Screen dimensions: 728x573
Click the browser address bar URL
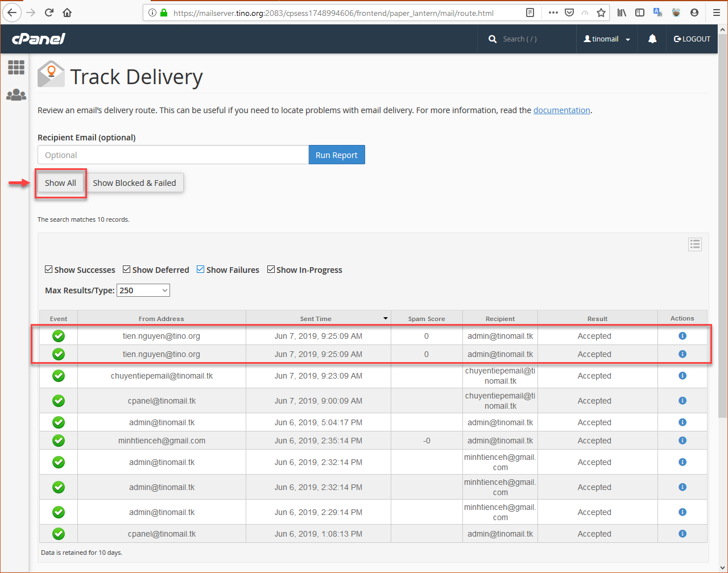pos(333,13)
